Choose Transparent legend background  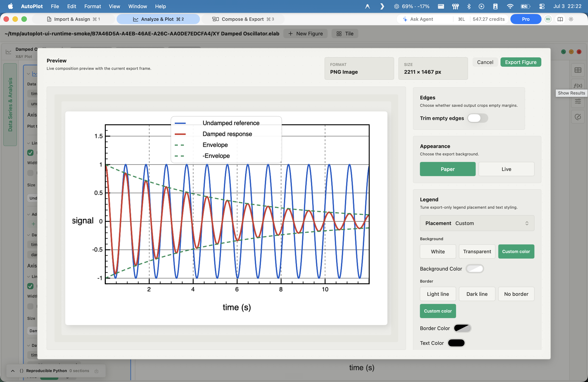(x=477, y=251)
